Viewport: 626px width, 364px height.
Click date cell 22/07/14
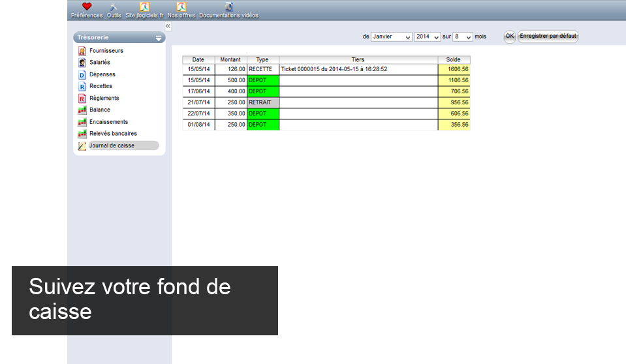point(198,114)
